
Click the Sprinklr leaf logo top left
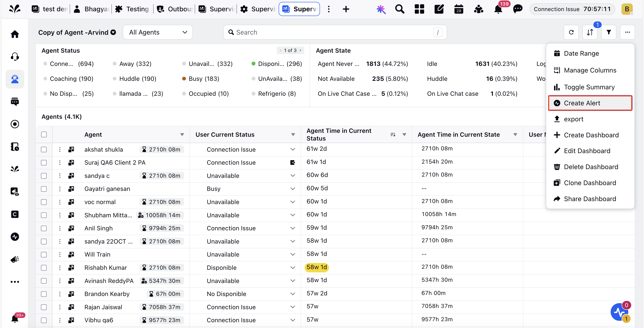(x=15, y=9)
